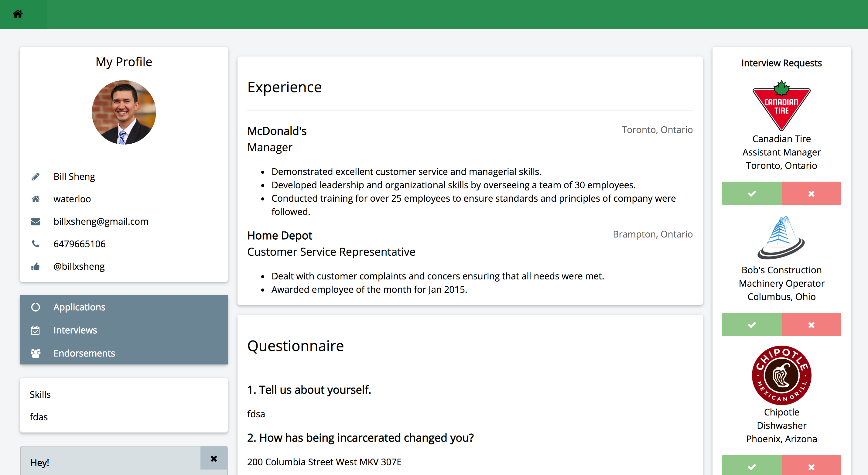Open the Applications menu item

click(80, 307)
